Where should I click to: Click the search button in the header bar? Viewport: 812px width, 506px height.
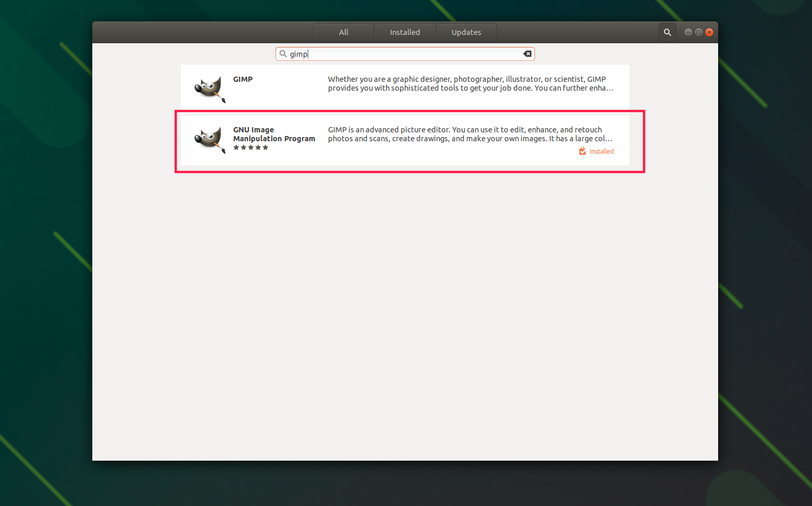(x=667, y=32)
